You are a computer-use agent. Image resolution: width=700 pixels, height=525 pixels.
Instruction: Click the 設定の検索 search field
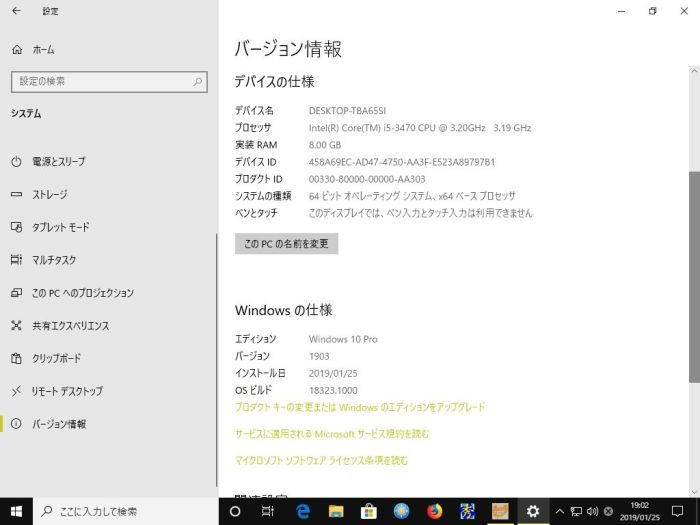[x=109, y=81]
